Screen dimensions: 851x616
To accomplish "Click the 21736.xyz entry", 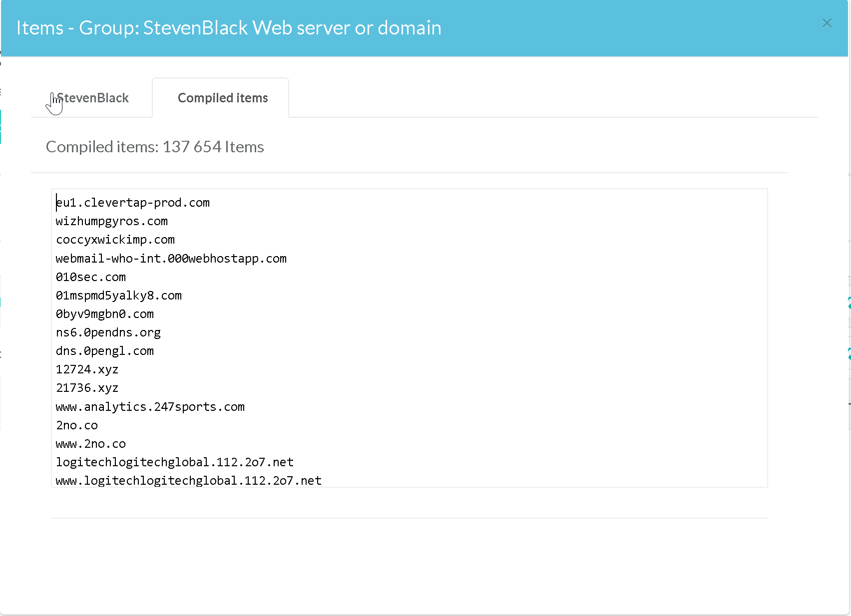I will (x=87, y=388).
